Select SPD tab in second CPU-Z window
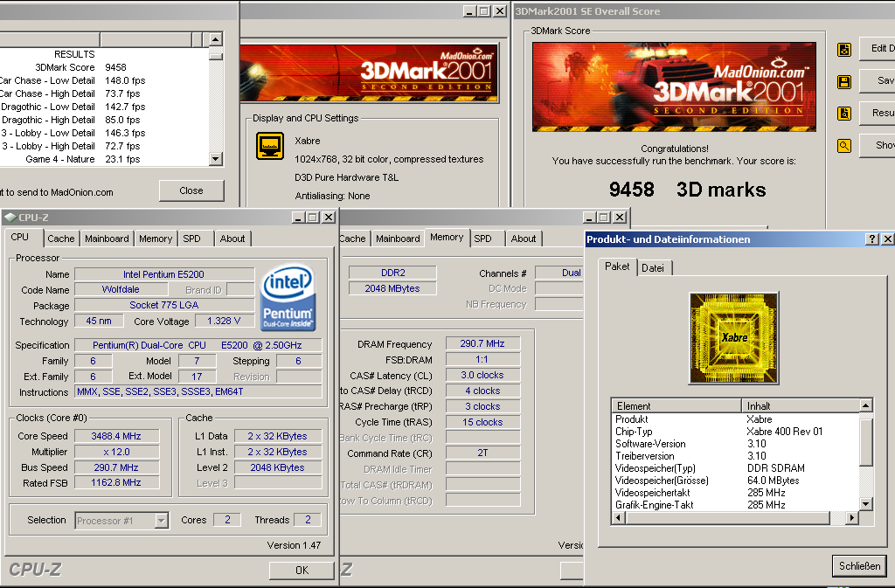This screenshot has height=588, width=895. 482,239
